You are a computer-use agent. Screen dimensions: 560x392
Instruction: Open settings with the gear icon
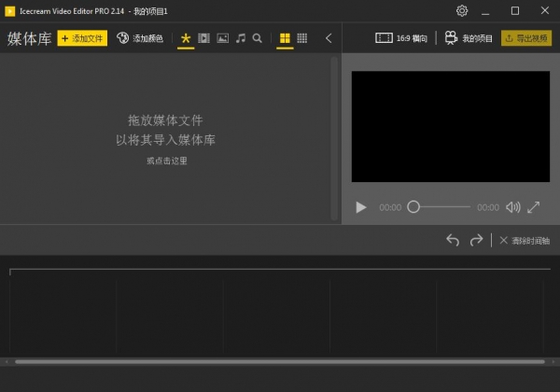pyautogui.click(x=462, y=10)
